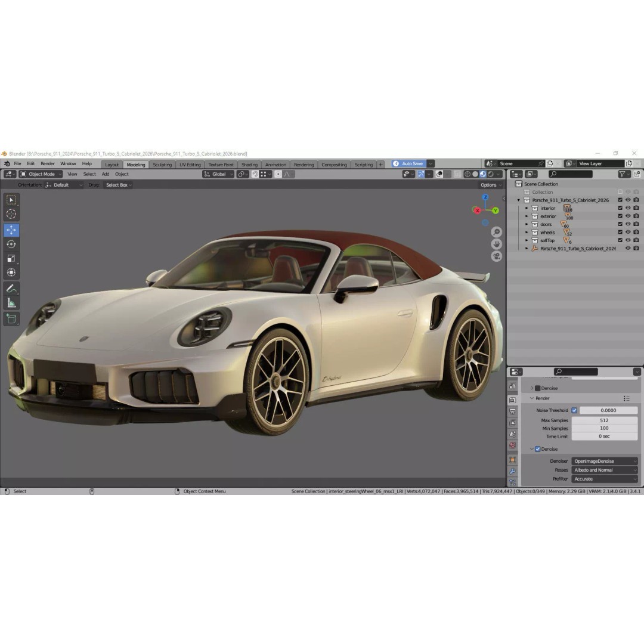
Task: Click the new collection icon in outliner header
Action: pyautogui.click(x=637, y=174)
